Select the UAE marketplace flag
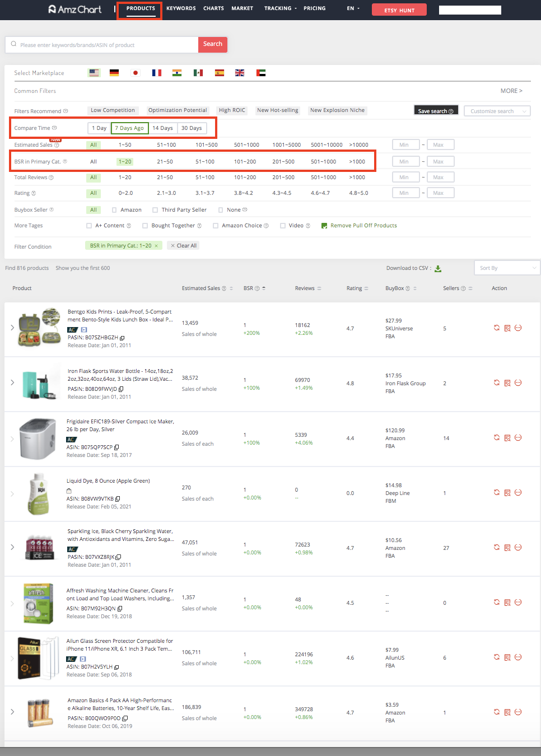Viewport: 541px width, 756px height. (261, 73)
